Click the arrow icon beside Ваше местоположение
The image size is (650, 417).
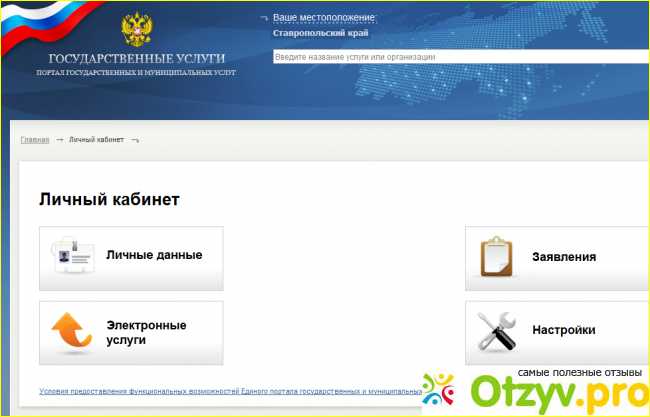coord(263,18)
